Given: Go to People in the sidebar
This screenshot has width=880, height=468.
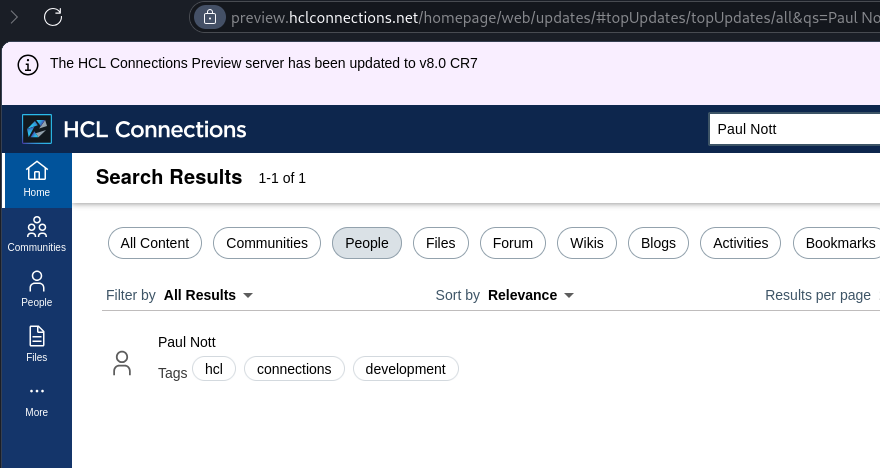Looking at the screenshot, I should tap(37, 290).
